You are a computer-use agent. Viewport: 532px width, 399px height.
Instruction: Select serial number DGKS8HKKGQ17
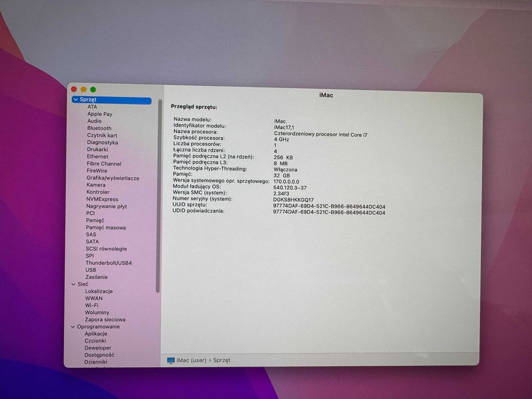[x=294, y=200]
